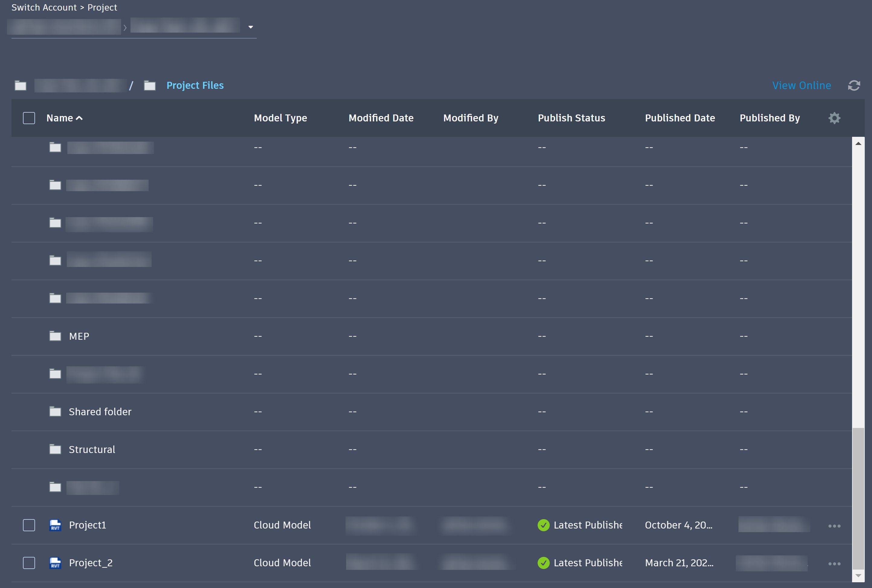The height and width of the screenshot is (588, 872).
Task: Open column settings gear icon
Action: pyautogui.click(x=834, y=118)
